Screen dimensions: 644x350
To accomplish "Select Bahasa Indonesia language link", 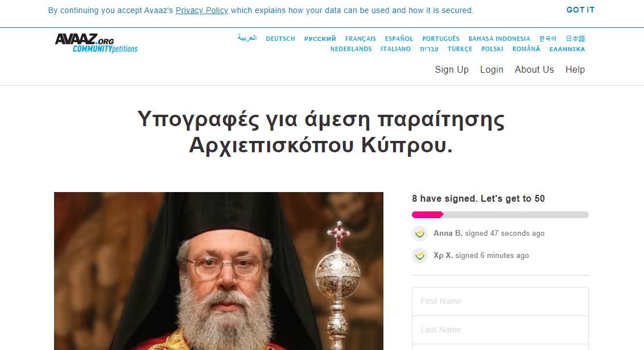I will pos(499,39).
